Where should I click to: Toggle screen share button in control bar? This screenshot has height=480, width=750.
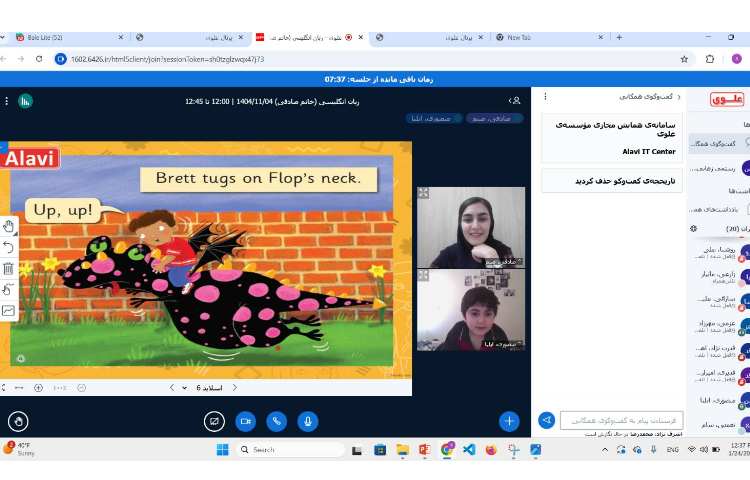pyautogui.click(x=214, y=421)
